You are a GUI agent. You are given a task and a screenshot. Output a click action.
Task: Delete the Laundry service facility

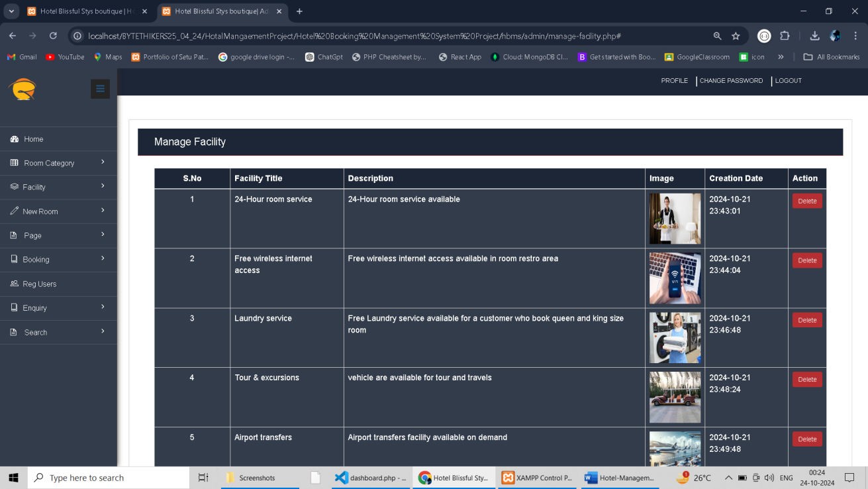pos(807,320)
